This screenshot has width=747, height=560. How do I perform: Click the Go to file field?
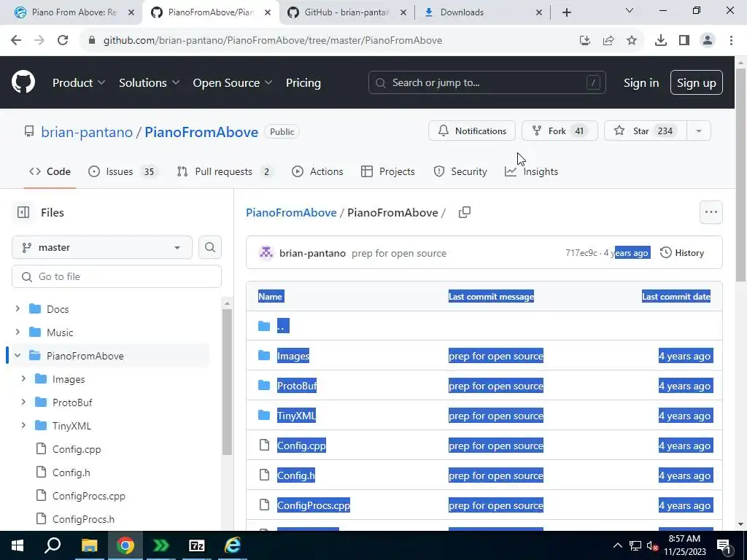(117, 276)
